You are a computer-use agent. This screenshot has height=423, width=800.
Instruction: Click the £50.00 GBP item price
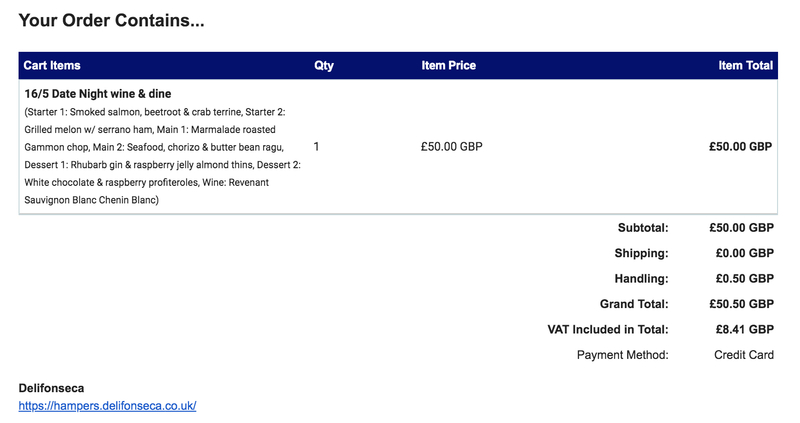(452, 146)
